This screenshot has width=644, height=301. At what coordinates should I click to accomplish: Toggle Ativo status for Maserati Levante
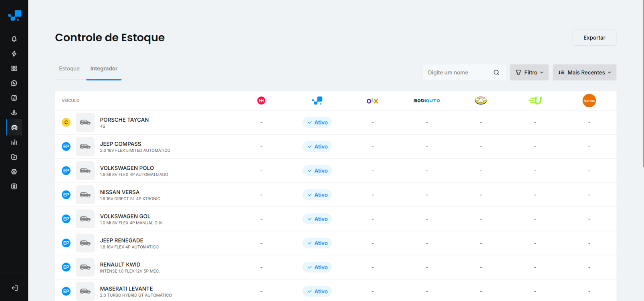tap(317, 291)
